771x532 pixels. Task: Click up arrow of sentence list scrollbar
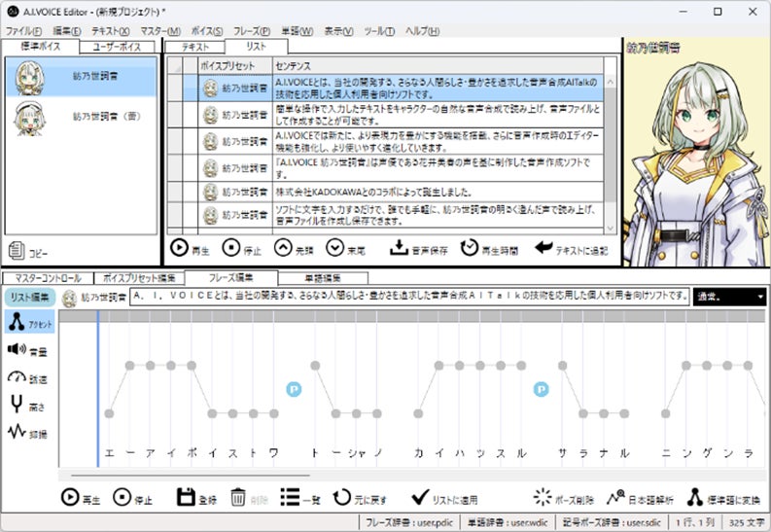click(x=611, y=82)
